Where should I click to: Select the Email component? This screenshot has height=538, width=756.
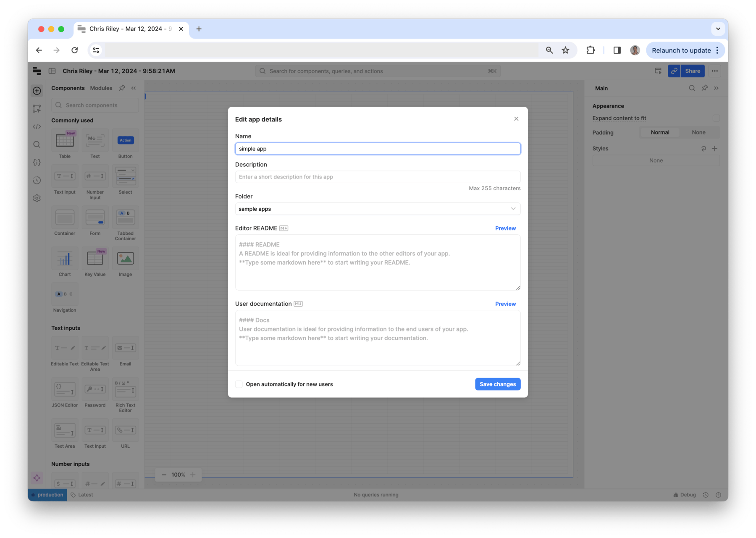(125, 352)
